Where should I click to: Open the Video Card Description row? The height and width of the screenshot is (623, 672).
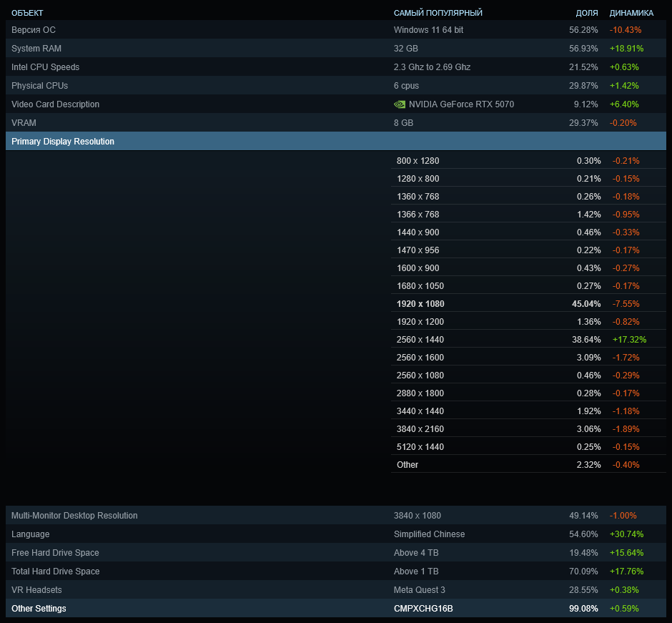pyautogui.click(x=336, y=104)
